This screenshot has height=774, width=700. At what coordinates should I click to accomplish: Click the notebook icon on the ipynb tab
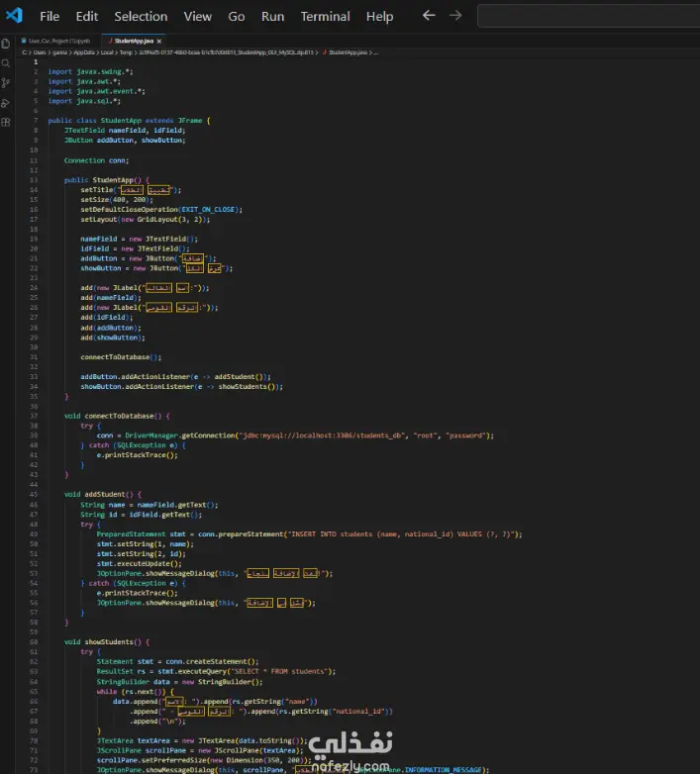[x=23, y=41]
